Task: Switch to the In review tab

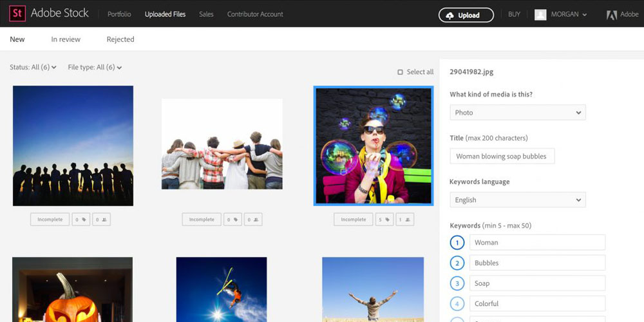Action: [x=66, y=39]
